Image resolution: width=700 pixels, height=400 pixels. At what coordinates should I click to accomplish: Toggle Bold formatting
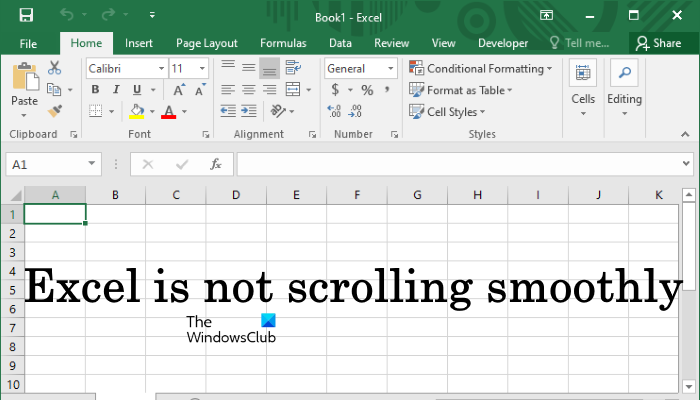pyautogui.click(x=95, y=90)
